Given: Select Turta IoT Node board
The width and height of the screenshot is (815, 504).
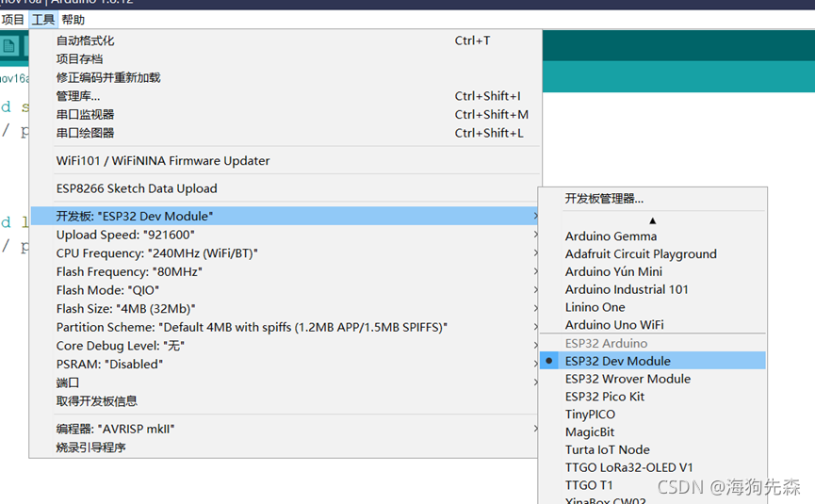Looking at the screenshot, I should point(652,449).
